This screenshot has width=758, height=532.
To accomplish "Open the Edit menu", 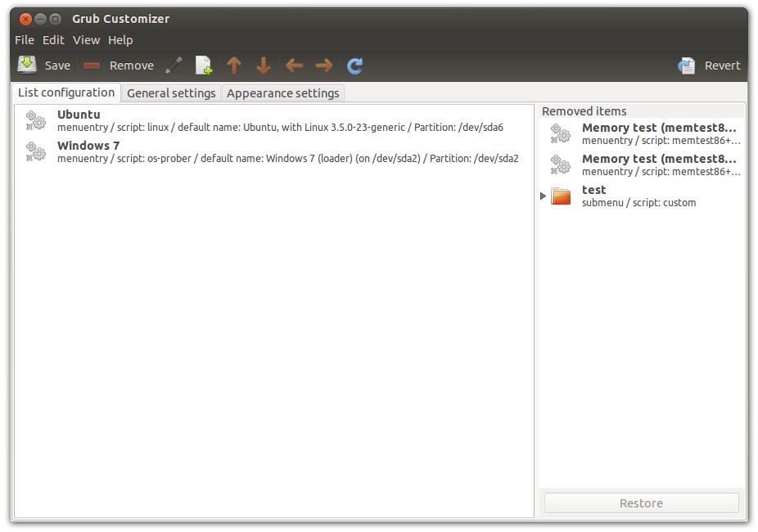I will [x=53, y=40].
